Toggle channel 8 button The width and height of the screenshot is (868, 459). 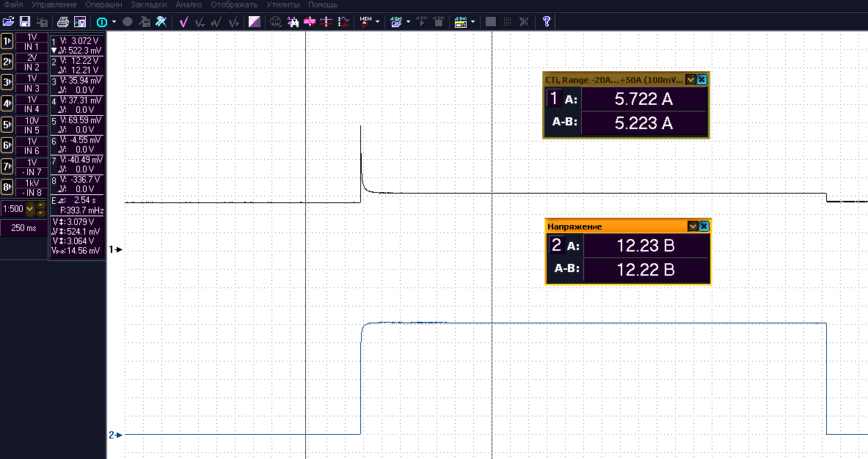click(7, 187)
